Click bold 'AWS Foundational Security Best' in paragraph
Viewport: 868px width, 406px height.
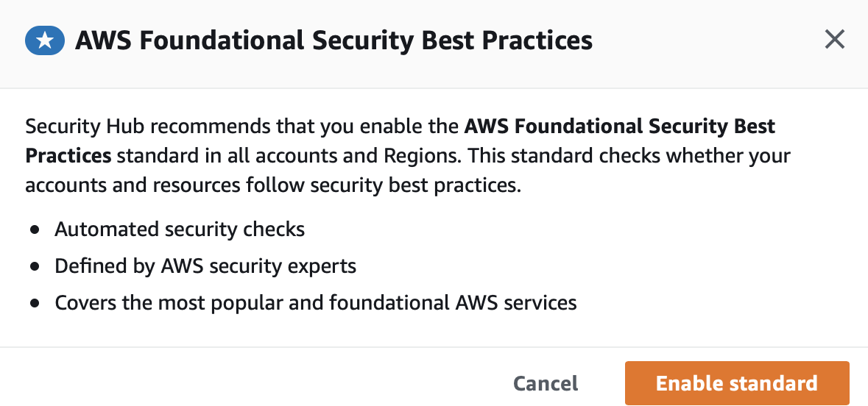pyautogui.click(x=619, y=127)
